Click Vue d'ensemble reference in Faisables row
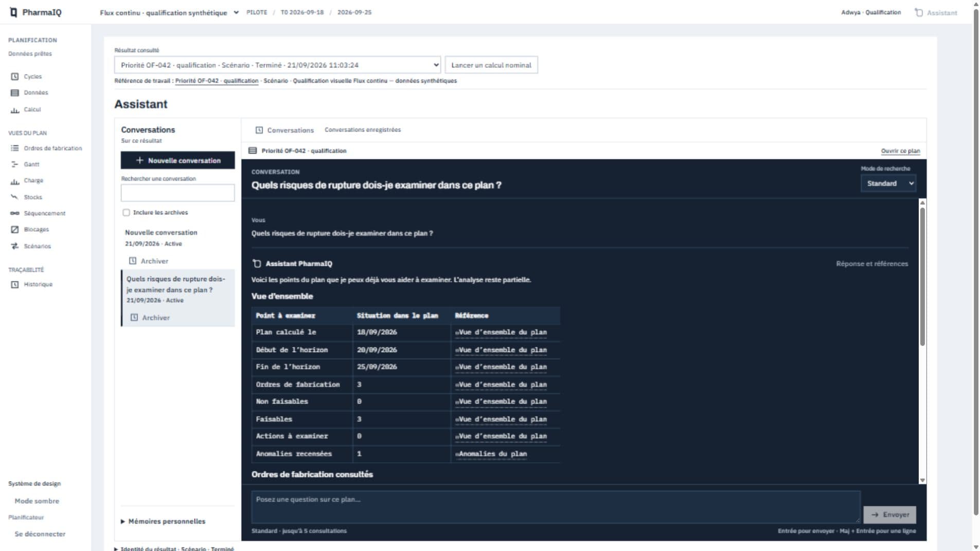 pyautogui.click(x=501, y=419)
